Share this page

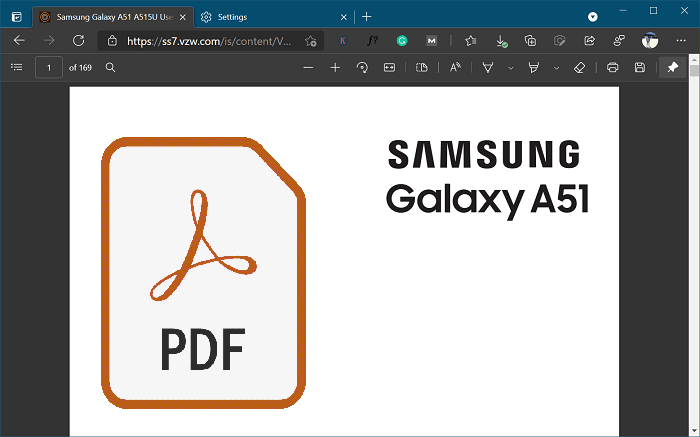pos(589,41)
